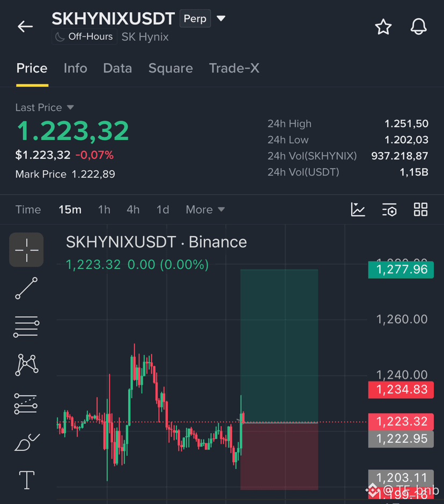The width and height of the screenshot is (444, 504).
Task: Click the 1,277.96 target price label
Action: coord(401,269)
